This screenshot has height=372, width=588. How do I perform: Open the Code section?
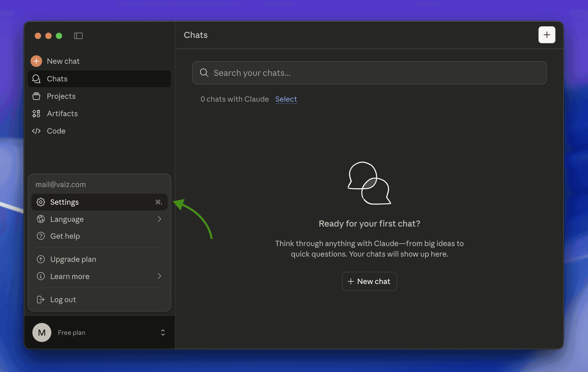point(56,131)
